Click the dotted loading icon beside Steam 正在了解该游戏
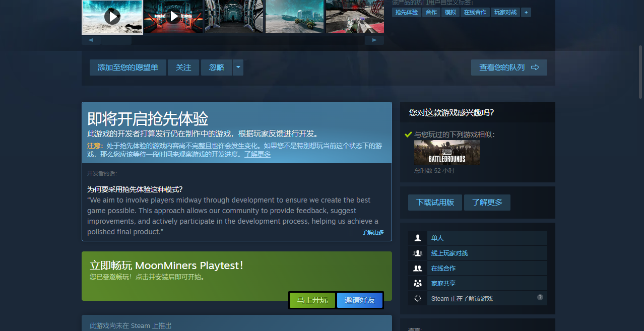This screenshot has width=644, height=331. (x=417, y=298)
